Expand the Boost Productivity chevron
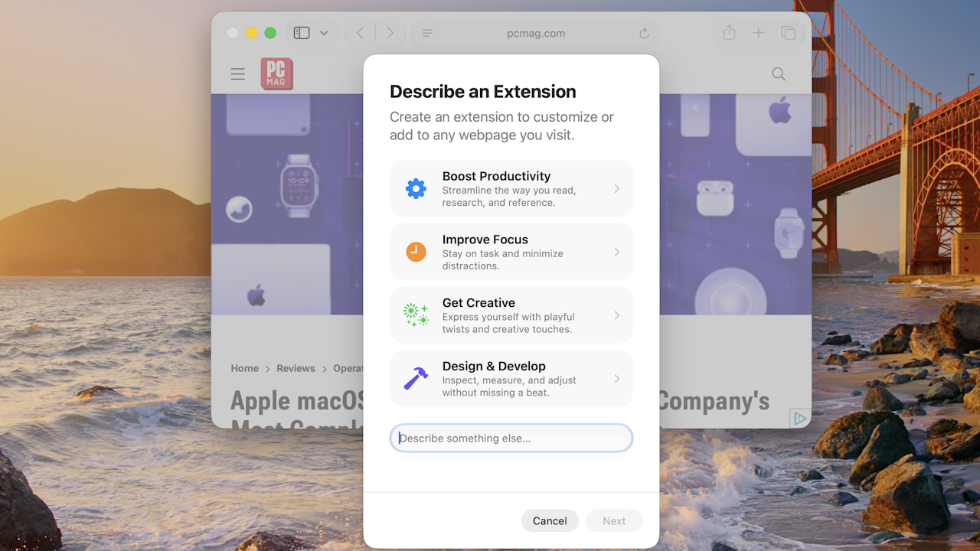 [x=616, y=188]
